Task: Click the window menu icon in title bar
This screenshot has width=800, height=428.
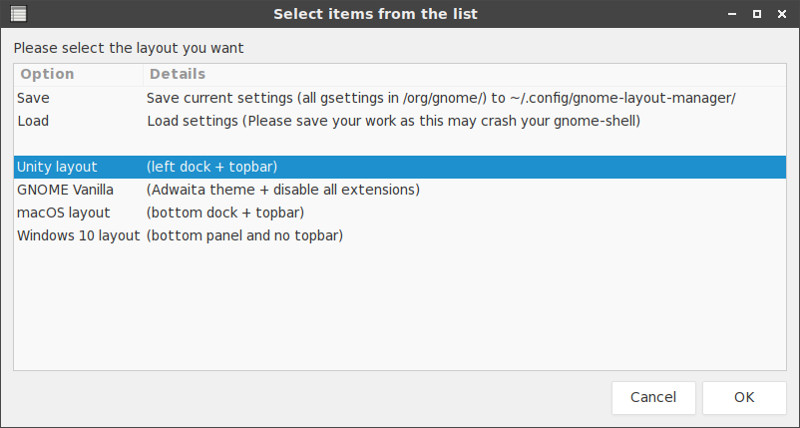Action: coord(19,14)
